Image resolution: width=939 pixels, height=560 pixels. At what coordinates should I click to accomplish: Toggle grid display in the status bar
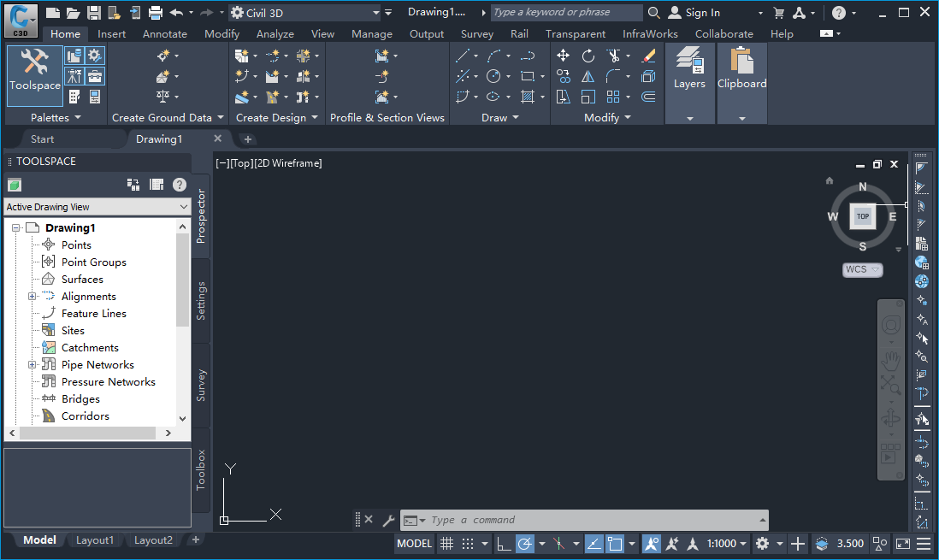[x=447, y=544]
